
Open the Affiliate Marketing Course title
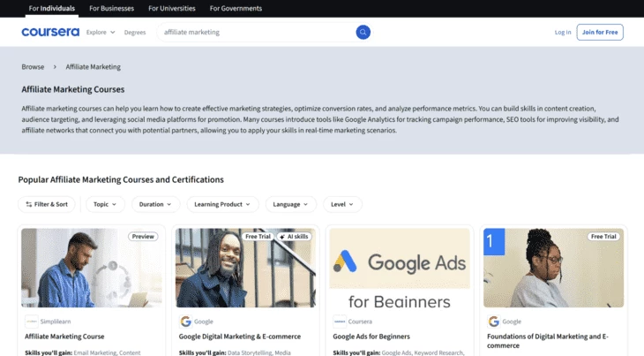pyautogui.click(x=64, y=337)
